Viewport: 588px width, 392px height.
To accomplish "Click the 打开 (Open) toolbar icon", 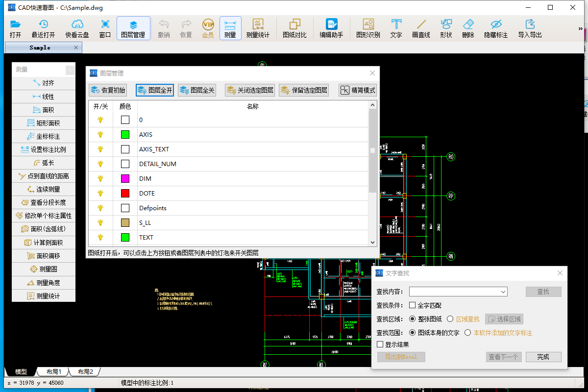I will [15, 28].
